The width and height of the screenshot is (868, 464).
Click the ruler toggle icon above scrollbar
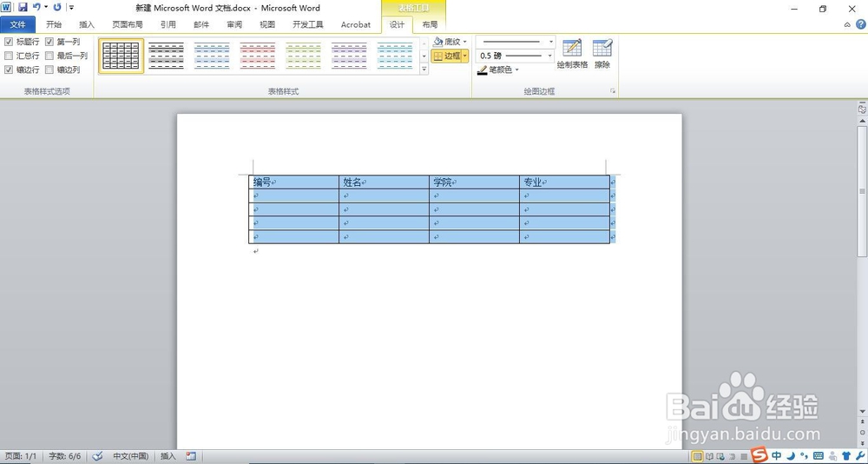click(863, 109)
